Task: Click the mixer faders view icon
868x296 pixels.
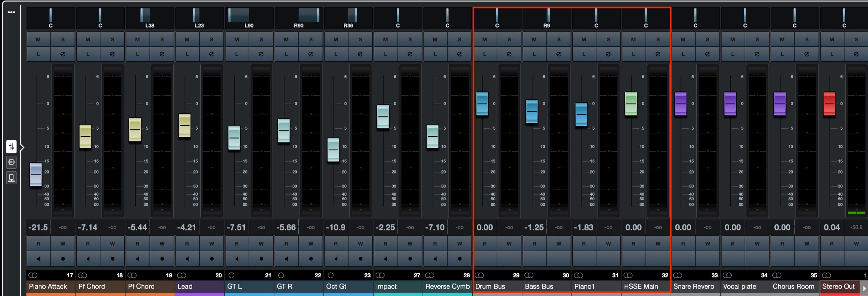Action: tap(11, 147)
